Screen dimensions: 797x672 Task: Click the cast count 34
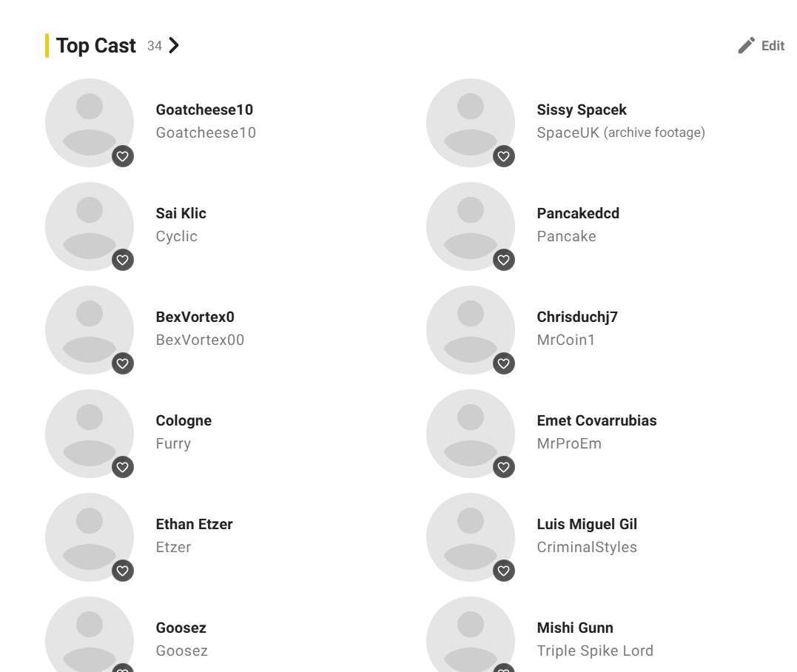(155, 47)
